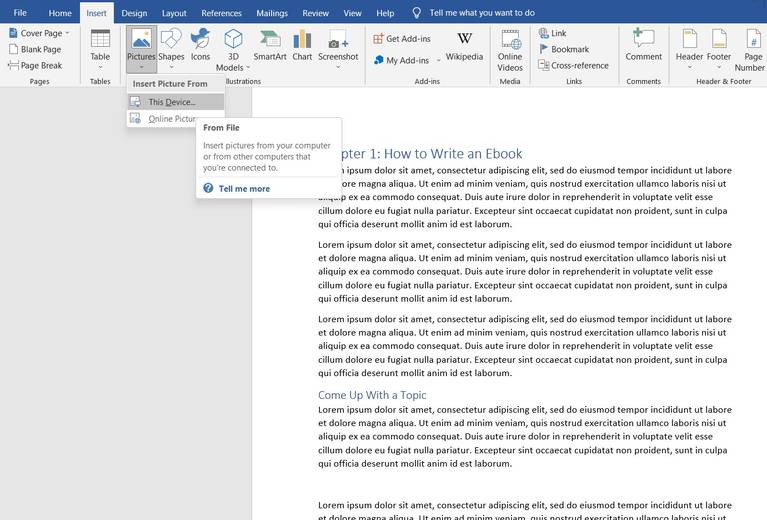Click the Blank Page sheet icon
Screen dimensions: 767x520
(x=13, y=49)
